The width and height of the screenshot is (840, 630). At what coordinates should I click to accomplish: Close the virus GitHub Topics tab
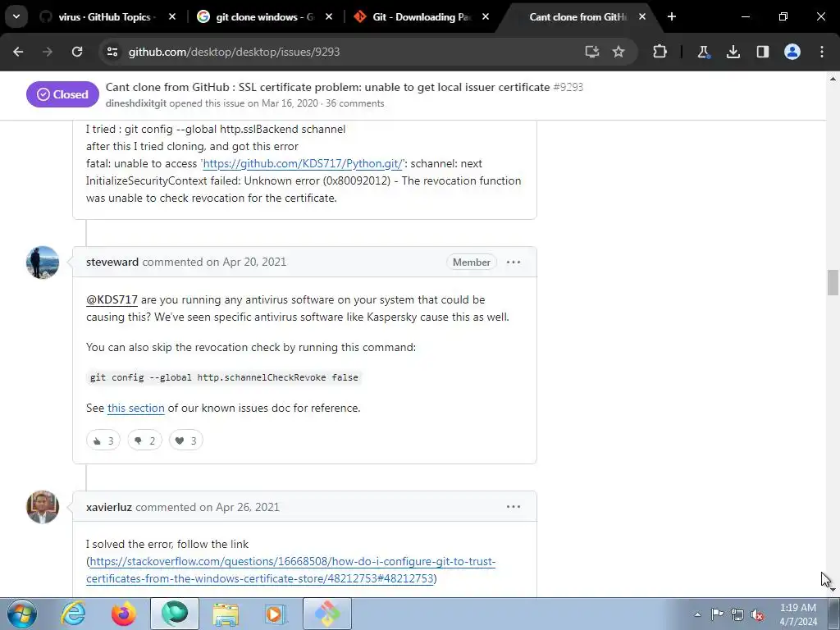(x=172, y=17)
